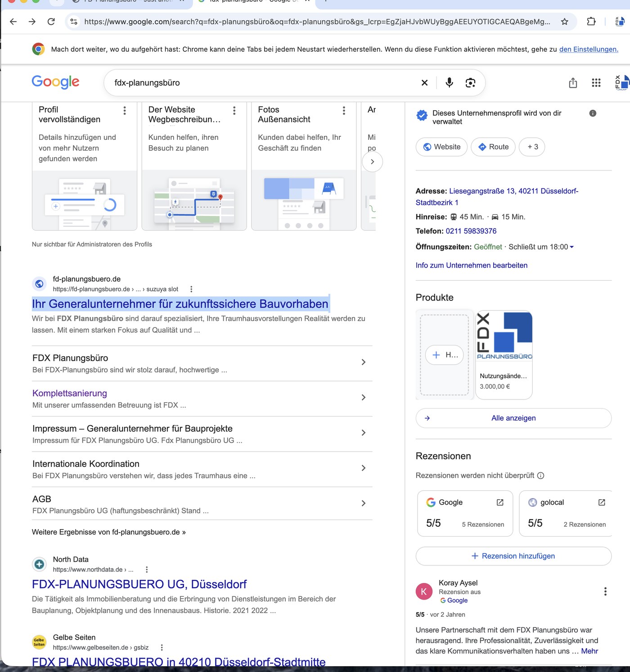Click 'Info zum Unternehmen bearbeiten'

point(472,265)
